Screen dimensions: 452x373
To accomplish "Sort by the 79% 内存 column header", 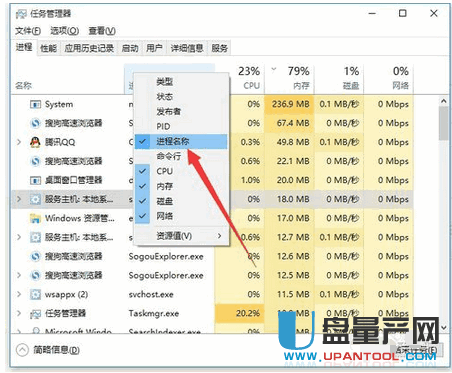I will pos(289,79).
